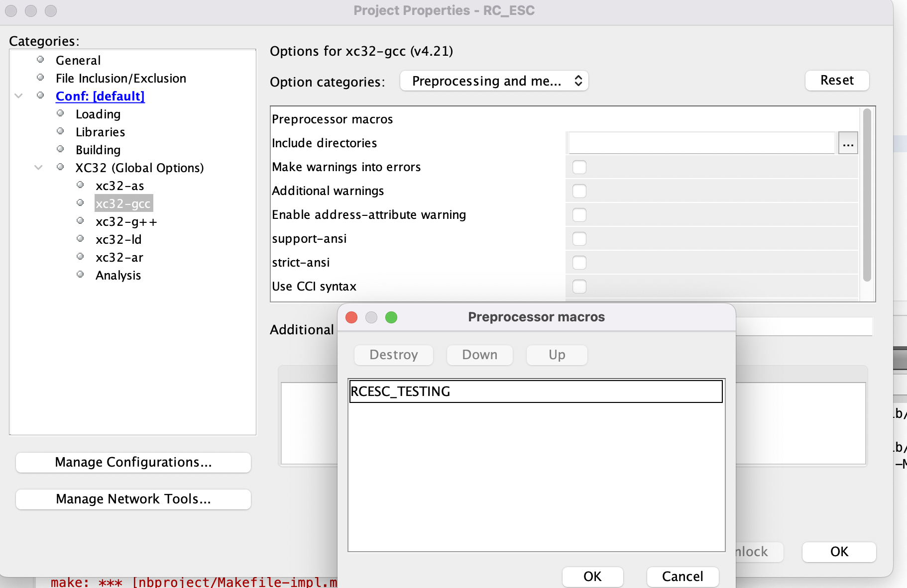Select the xc32-ld category
This screenshot has height=588, width=907.
point(118,239)
